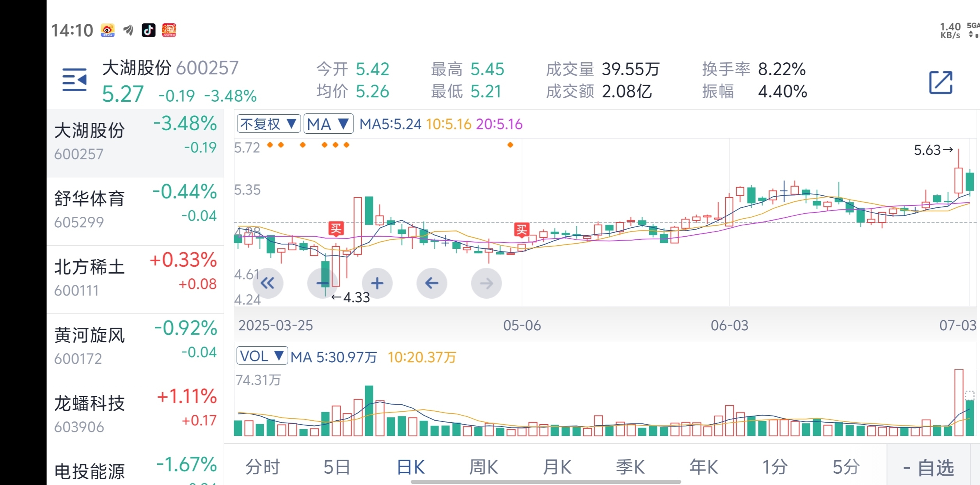Tap the purple MA 20:5.16 label
Image resolution: width=980 pixels, height=485 pixels.
[x=499, y=124]
